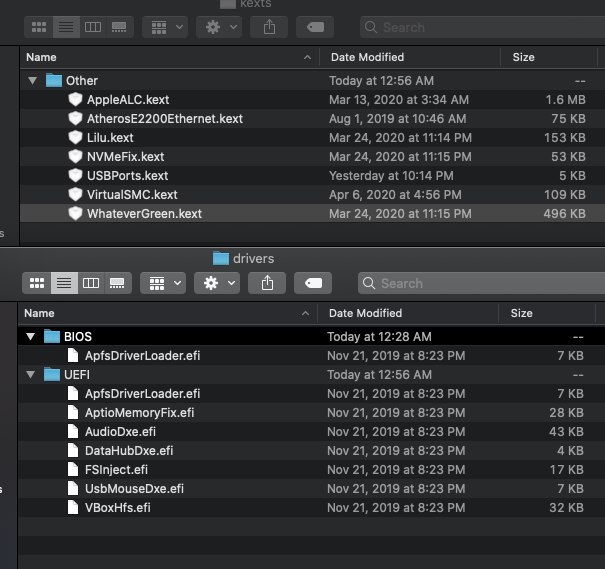Click the UEFI folder icon
The width and height of the screenshot is (605, 569).
(x=52, y=375)
